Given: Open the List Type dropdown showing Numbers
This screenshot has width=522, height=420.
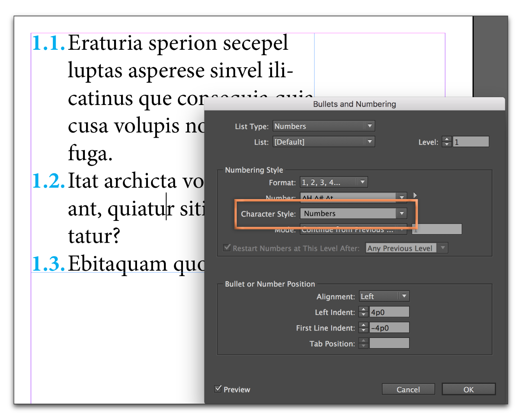Looking at the screenshot, I should point(369,126).
